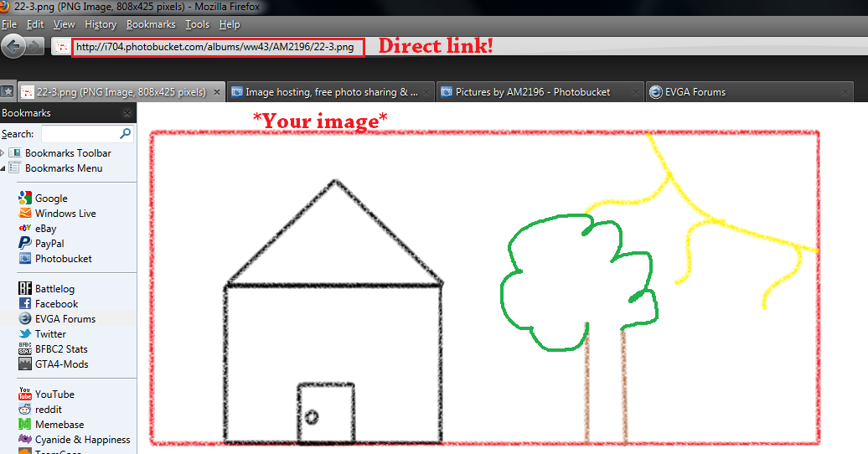Collapse the Bookmarks Menu folder
Screen dimensions: 868x454
[3, 168]
